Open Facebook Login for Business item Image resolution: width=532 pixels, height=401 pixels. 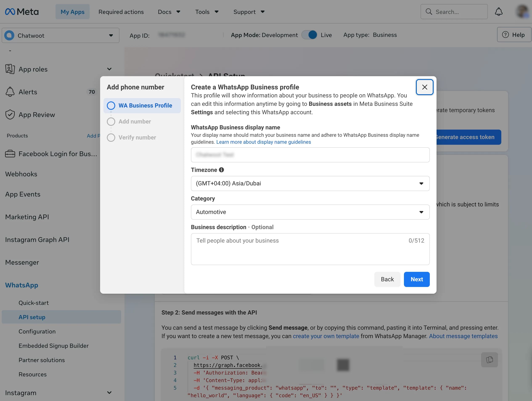pyautogui.click(x=51, y=154)
